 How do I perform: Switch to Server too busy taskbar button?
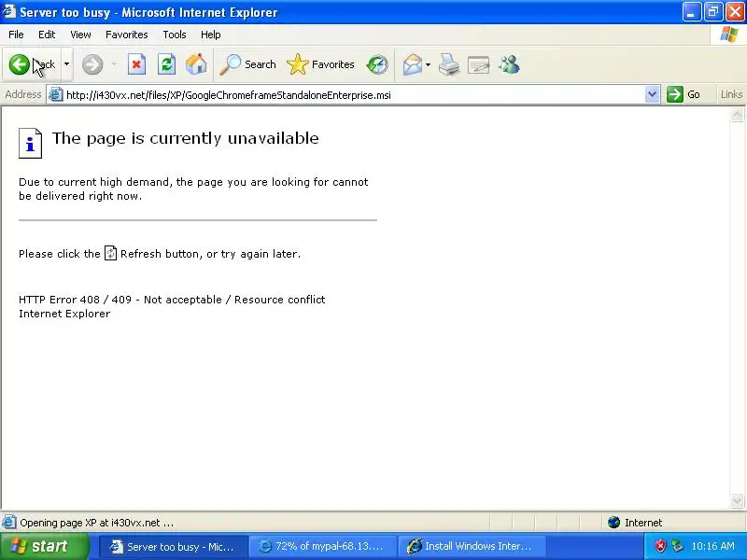(173, 546)
